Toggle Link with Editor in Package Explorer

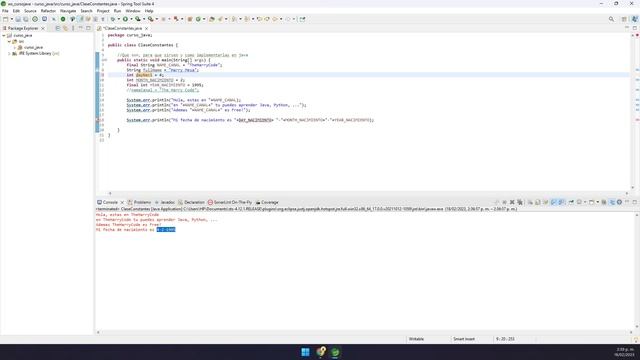(65, 28)
